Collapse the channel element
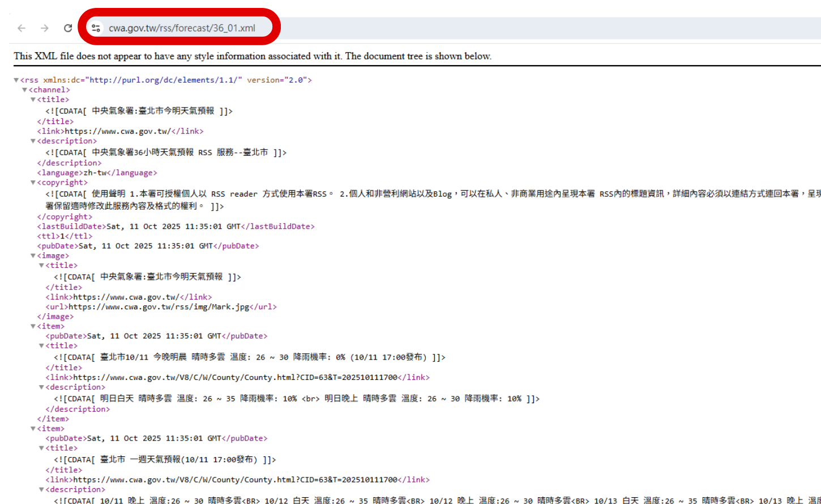This screenshot has height=504, width=821. (x=24, y=89)
